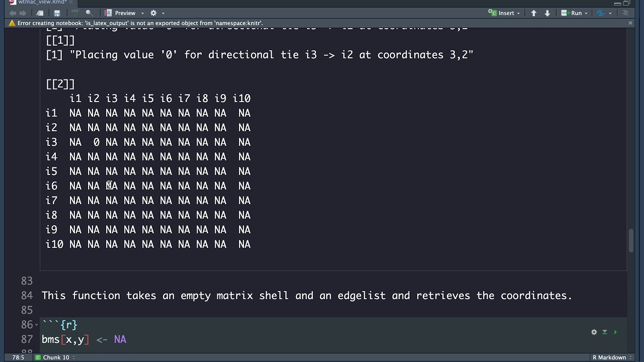Maximize the source pane
This screenshot has height=362, width=644.
[626, 3]
